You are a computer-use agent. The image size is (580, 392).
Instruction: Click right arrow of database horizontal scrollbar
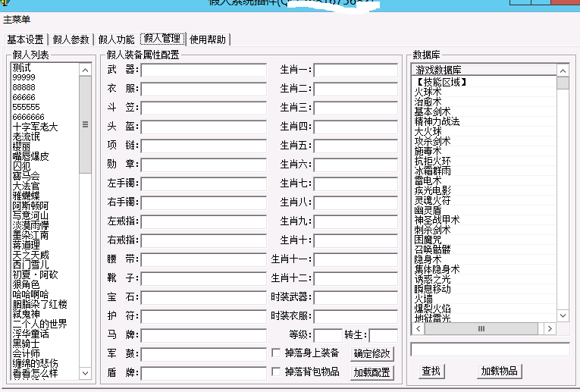(550, 329)
